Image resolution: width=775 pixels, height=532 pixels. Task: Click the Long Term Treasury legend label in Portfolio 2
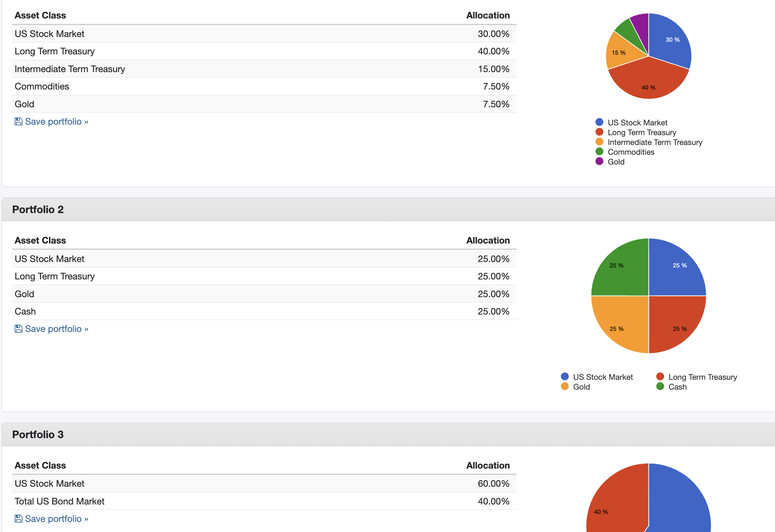[x=703, y=377]
